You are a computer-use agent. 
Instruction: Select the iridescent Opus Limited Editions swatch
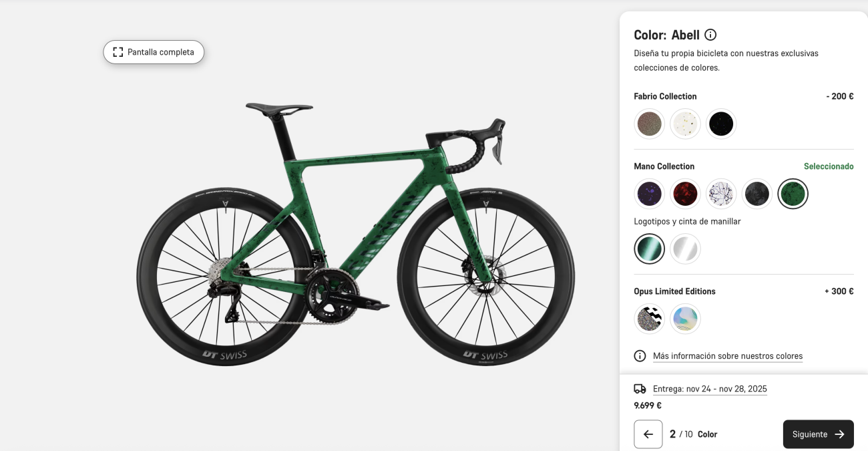pos(685,319)
